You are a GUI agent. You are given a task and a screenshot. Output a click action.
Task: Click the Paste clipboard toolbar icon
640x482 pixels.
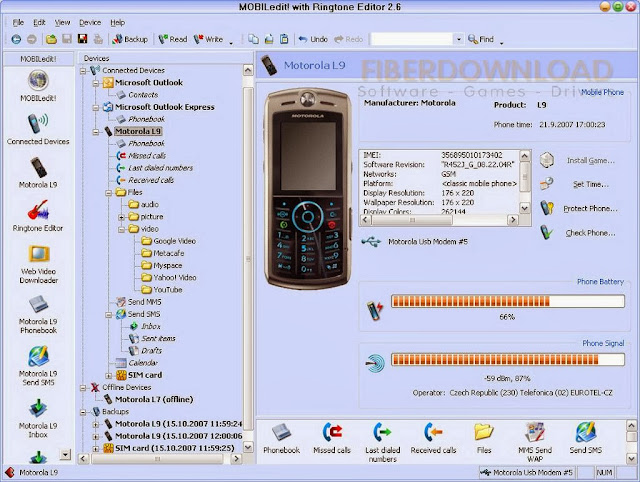(284, 39)
